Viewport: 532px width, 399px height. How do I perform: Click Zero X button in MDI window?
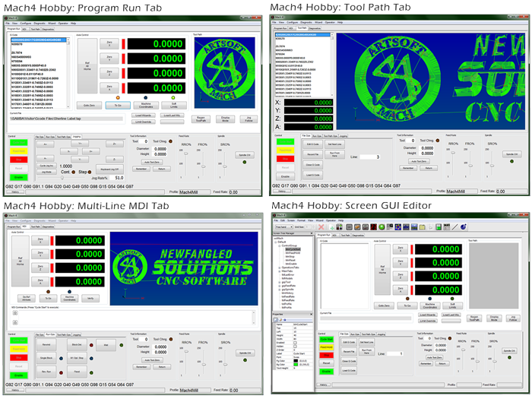40,241
